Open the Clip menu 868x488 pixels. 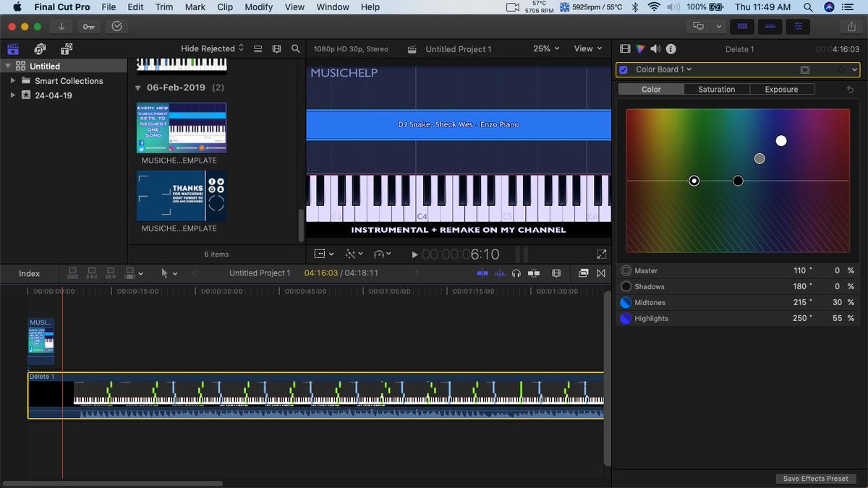pos(225,7)
